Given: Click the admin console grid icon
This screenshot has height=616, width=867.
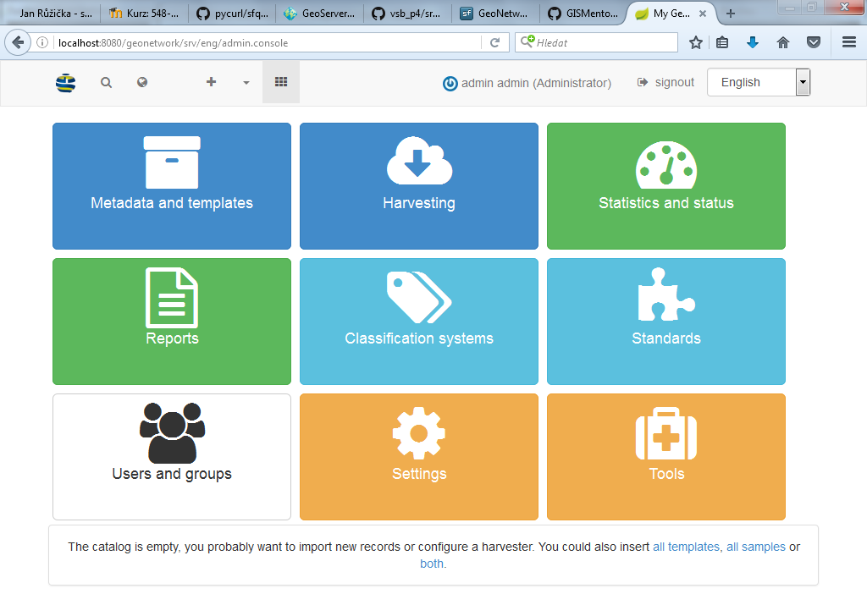Looking at the screenshot, I should 281,82.
